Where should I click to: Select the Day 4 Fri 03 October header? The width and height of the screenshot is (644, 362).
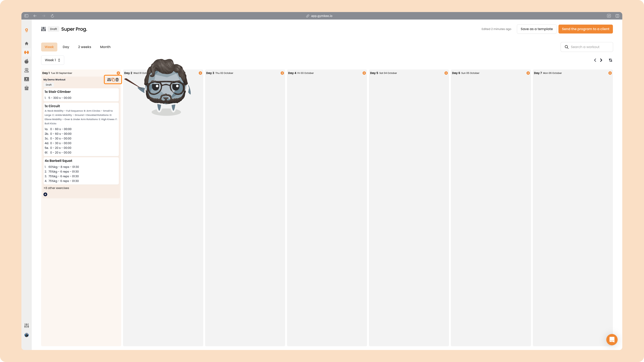[301, 73]
